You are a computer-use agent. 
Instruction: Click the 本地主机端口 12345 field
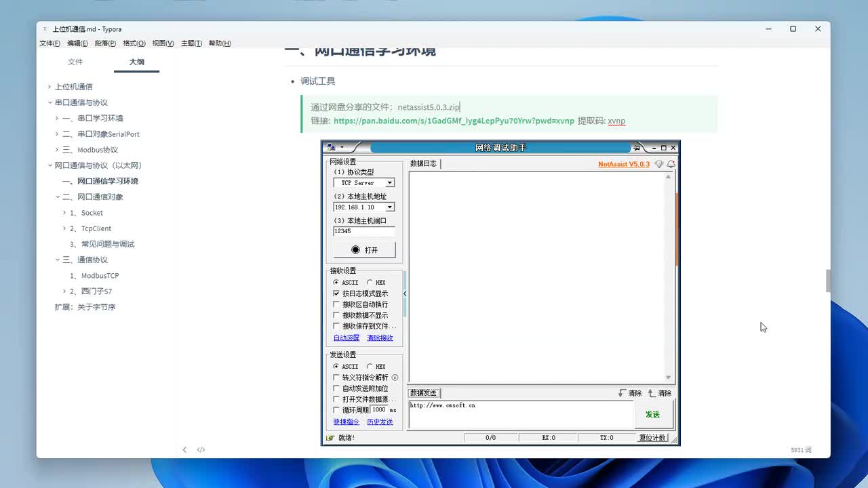click(x=364, y=231)
